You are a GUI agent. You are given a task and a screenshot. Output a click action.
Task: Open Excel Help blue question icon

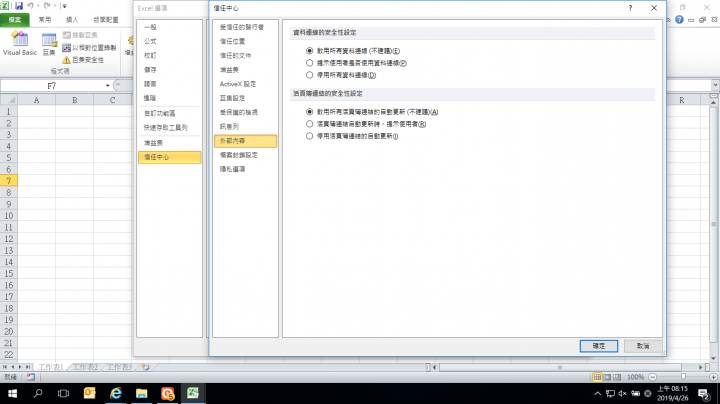tap(679, 19)
